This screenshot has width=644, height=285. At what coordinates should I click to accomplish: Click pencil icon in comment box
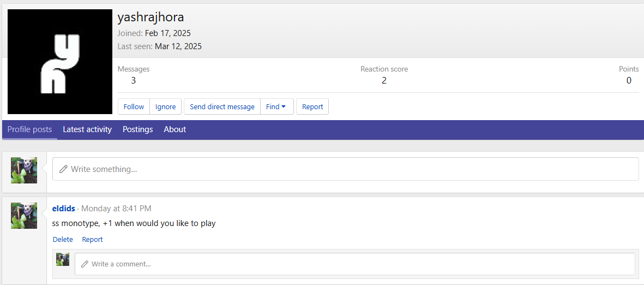[x=85, y=264]
